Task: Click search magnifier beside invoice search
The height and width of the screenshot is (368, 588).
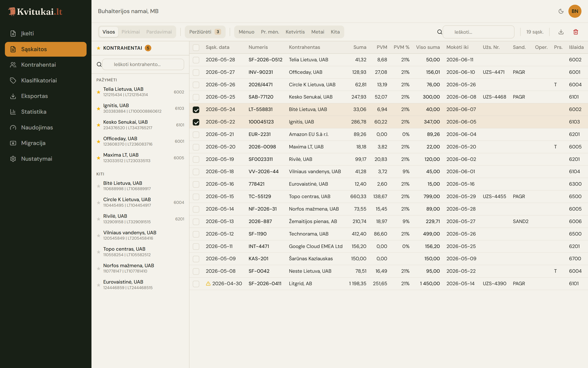Action: tap(440, 32)
